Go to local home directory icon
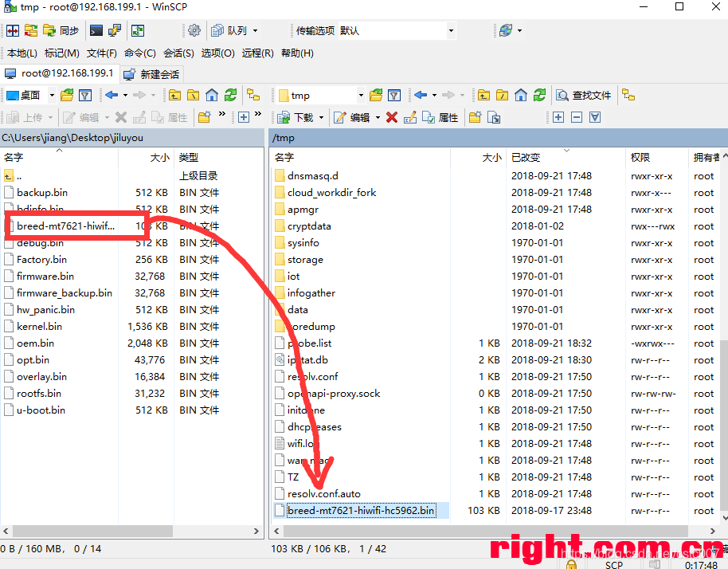 (x=212, y=95)
